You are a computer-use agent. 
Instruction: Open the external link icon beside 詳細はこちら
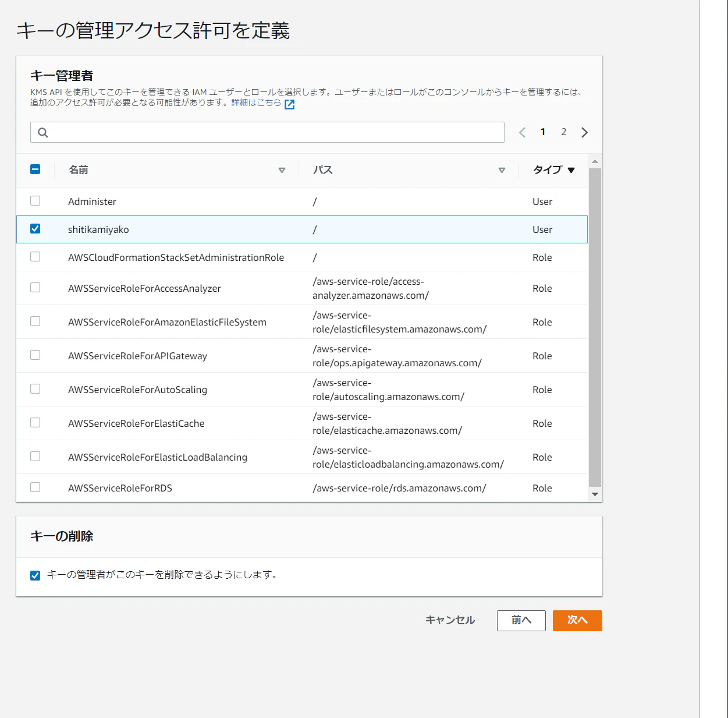tap(289, 104)
